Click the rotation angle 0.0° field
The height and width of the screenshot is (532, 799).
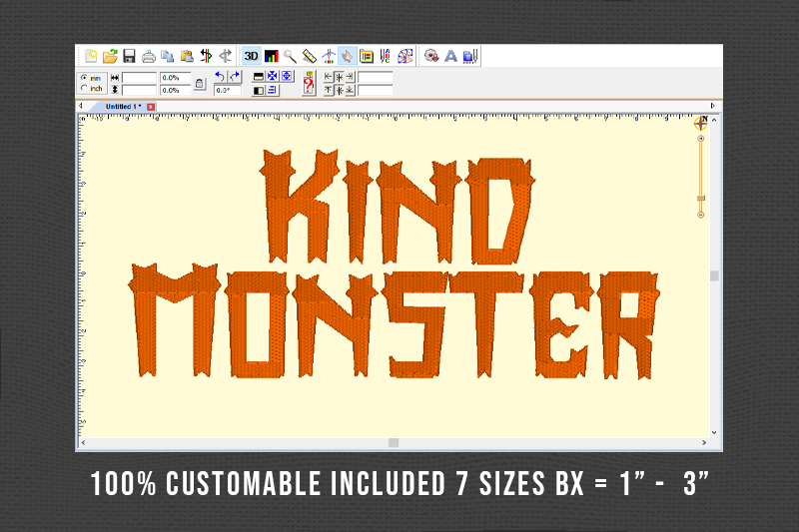point(228,90)
